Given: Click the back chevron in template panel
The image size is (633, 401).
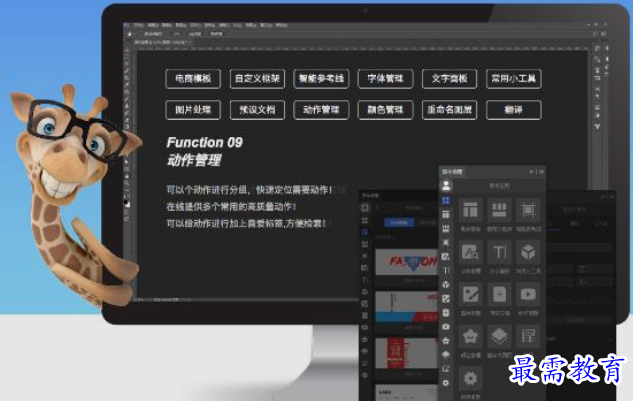Looking at the screenshot, I should click(378, 208).
